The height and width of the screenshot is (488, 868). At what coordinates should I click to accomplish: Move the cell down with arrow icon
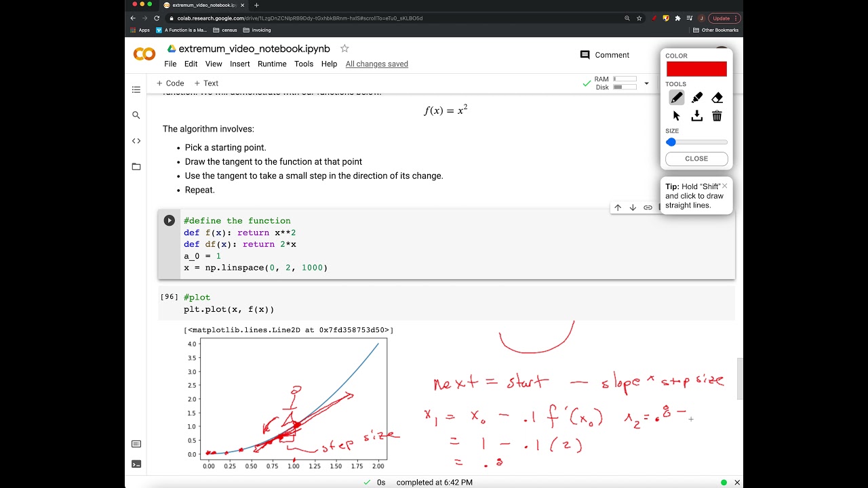click(633, 207)
